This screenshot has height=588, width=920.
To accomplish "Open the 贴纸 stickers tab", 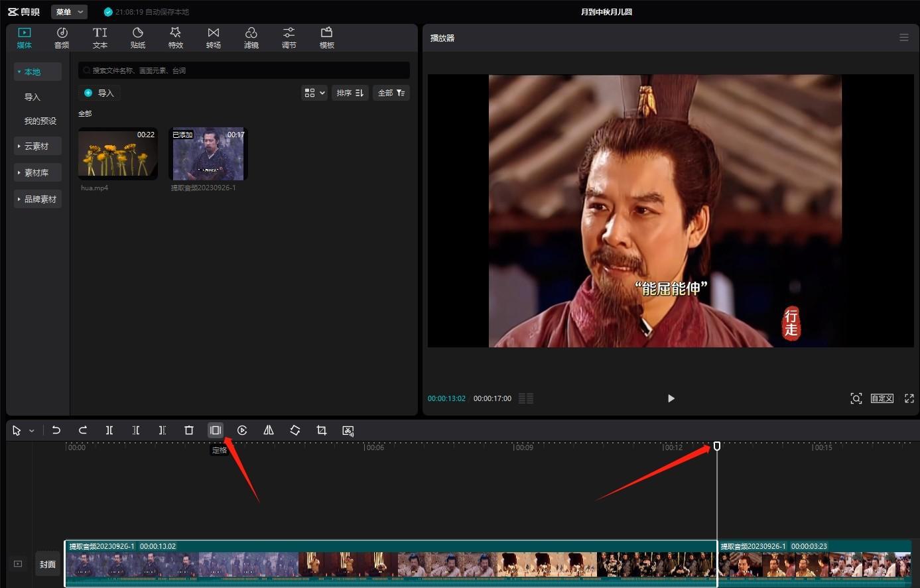I will click(x=138, y=38).
